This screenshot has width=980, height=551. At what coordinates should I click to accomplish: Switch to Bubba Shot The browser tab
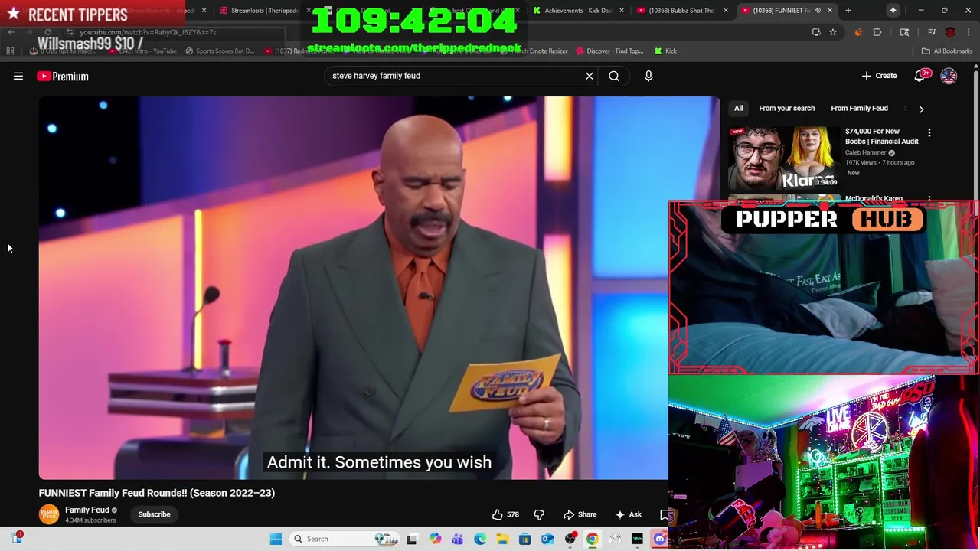tap(681, 11)
